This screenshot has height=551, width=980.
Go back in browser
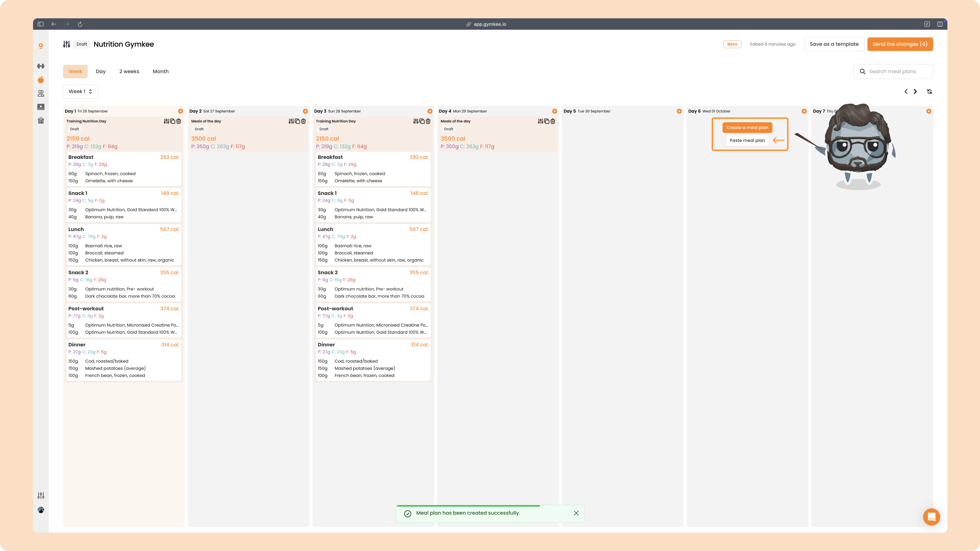click(54, 24)
